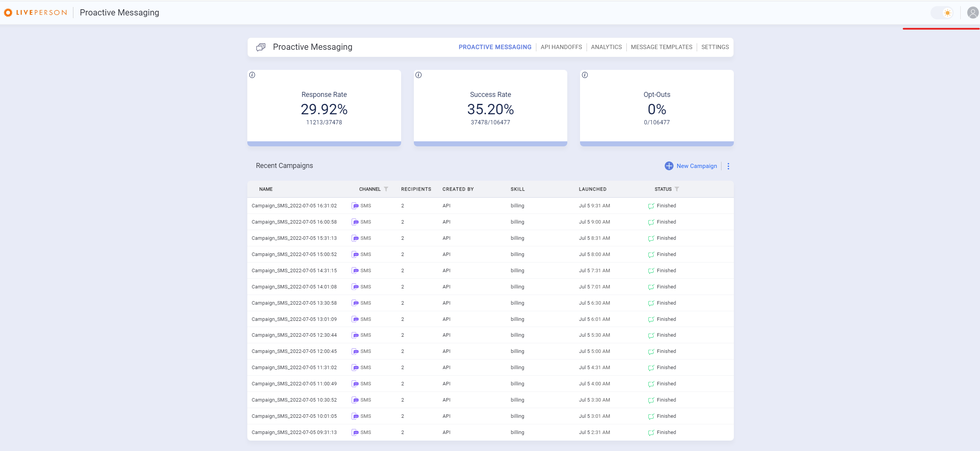Click the LAUNCHED column header
The image size is (980, 451).
tap(592, 189)
